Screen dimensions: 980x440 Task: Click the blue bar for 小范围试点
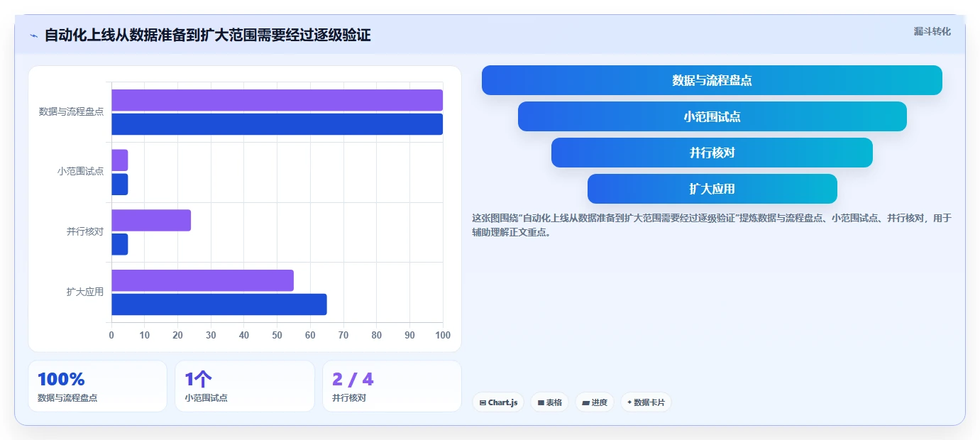tap(119, 185)
